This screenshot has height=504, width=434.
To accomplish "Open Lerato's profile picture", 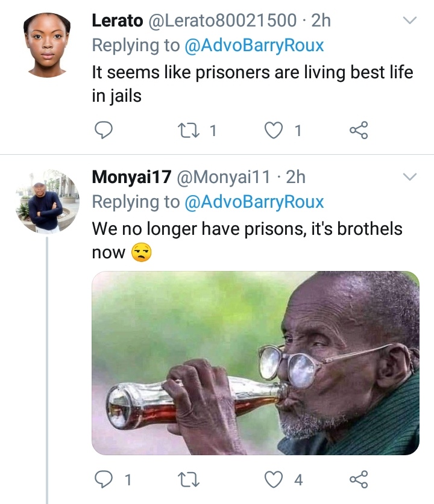I will (47, 46).
